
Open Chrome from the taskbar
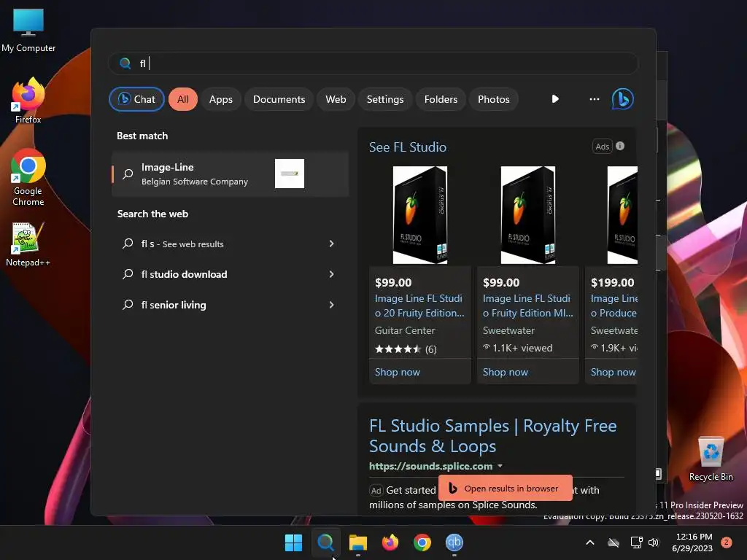(422, 542)
